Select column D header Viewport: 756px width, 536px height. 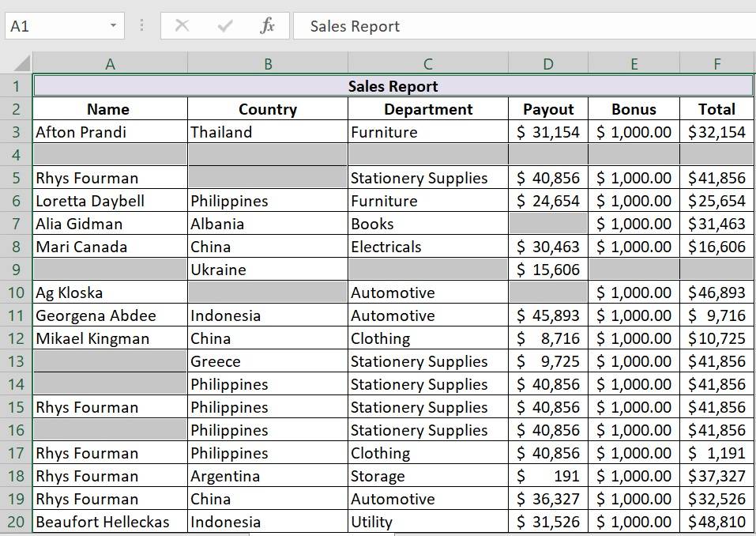pos(548,64)
